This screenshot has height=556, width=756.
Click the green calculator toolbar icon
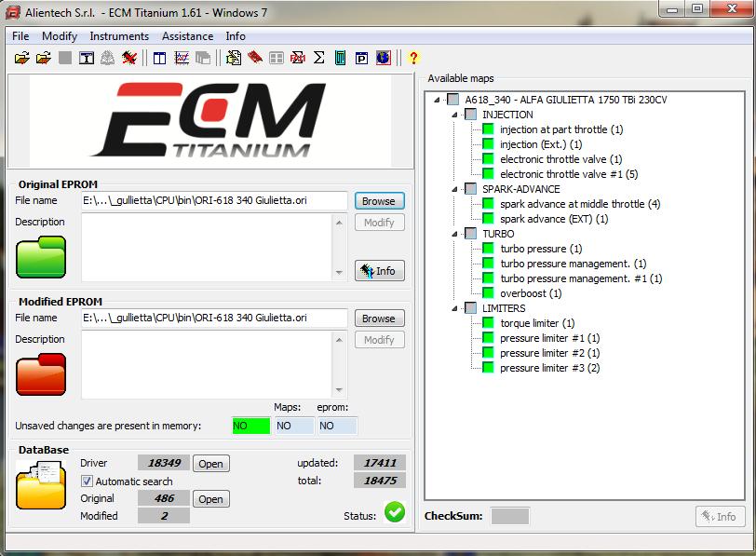click(x=340, y=59)
